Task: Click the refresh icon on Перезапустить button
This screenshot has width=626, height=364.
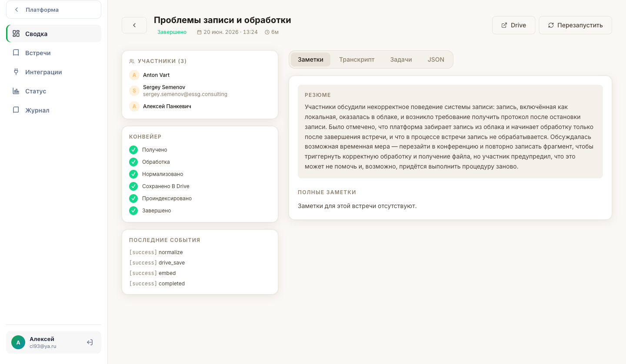Action: (551, 25)
